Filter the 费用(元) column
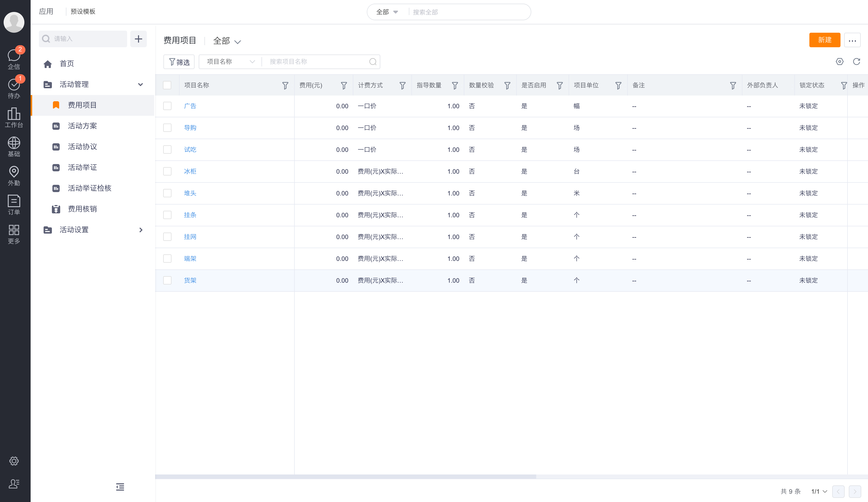The image size is (868, 502). coord(344,85)
